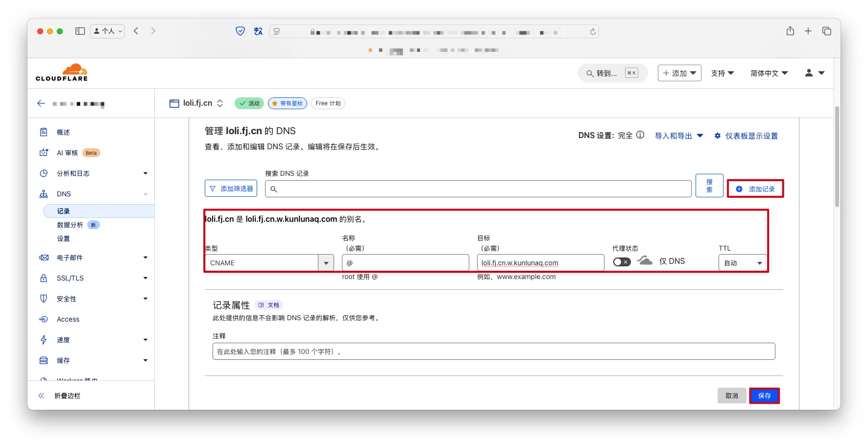
Task: Click the 添加记录 button
Action: coord(755,189)
